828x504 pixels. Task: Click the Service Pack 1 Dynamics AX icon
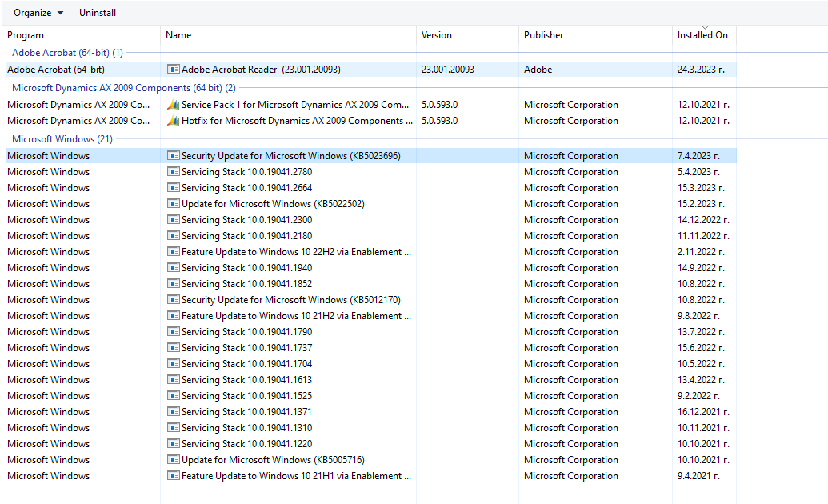pyautogui.click(x=173, y=104)
